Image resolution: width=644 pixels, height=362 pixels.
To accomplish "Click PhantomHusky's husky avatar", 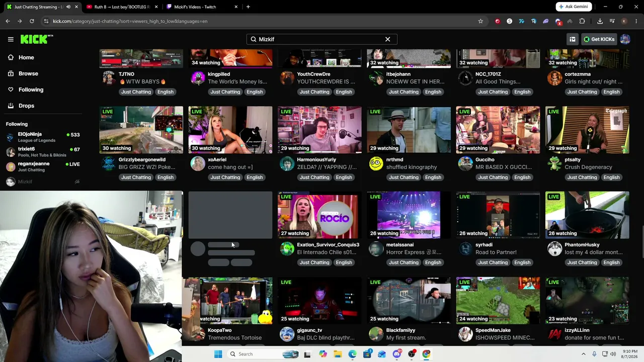I will 554,248.
